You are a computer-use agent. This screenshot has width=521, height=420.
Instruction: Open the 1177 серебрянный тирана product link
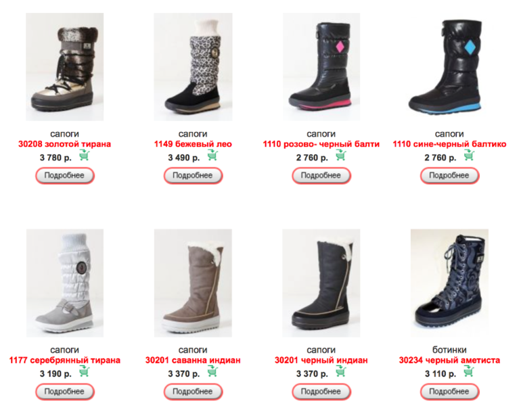[65, 360]
